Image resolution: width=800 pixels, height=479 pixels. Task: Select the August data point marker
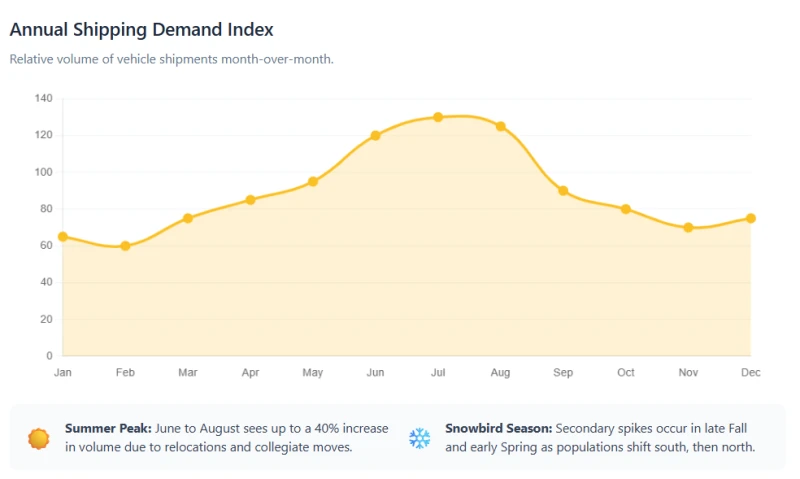click(x=501, y=127)
